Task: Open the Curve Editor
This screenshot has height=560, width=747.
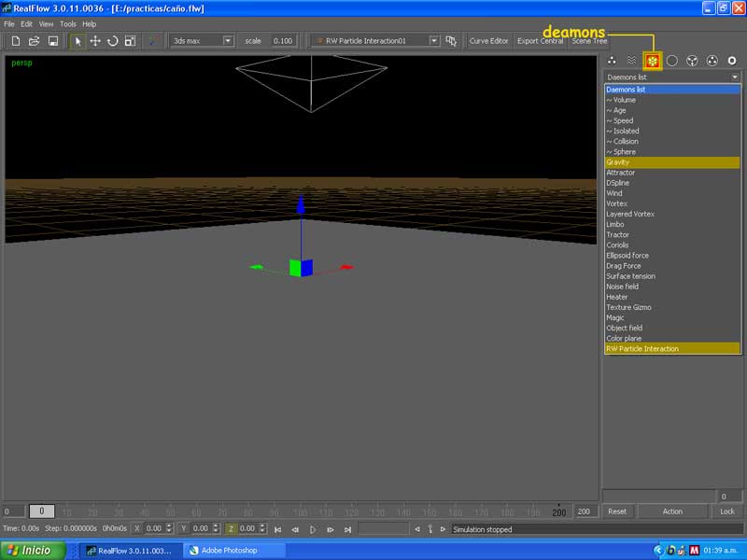Action: [x=488, y=41]
